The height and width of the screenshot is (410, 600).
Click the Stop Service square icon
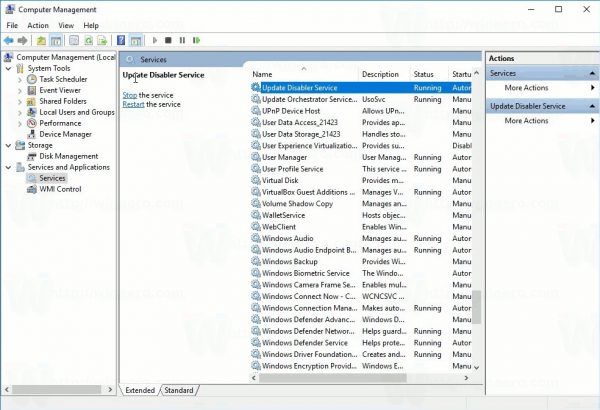pyautogui.click(x=168, y=40)
